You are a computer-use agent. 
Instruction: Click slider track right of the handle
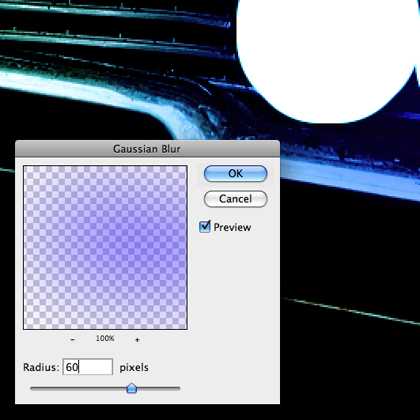coord(159,388)
